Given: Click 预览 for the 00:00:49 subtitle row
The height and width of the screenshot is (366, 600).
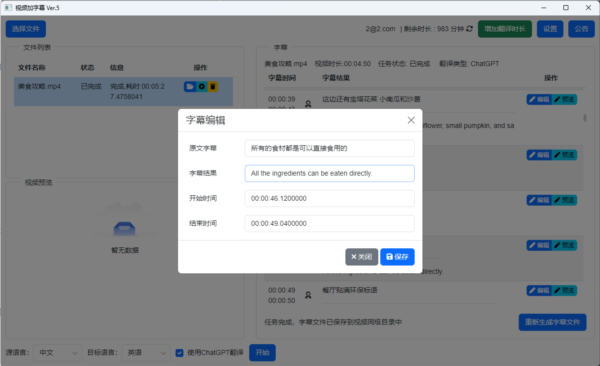Looking at the screenshot, I should 564,291.
